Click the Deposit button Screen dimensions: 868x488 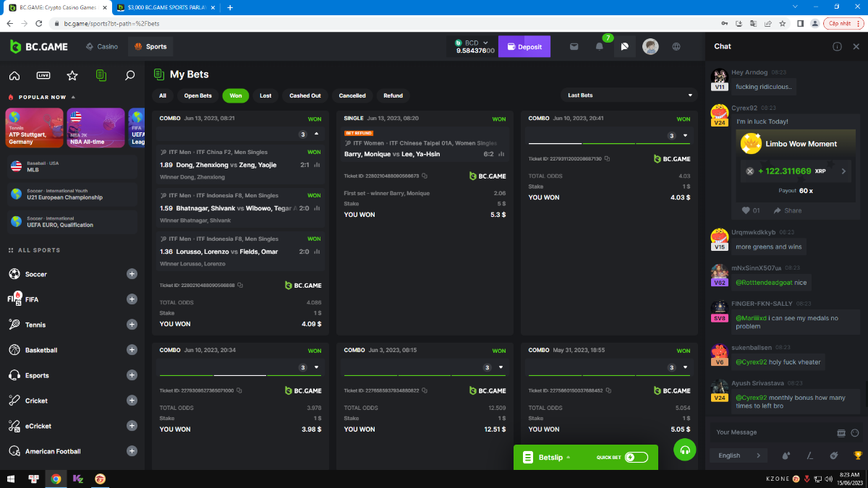(x=524, y=47)
